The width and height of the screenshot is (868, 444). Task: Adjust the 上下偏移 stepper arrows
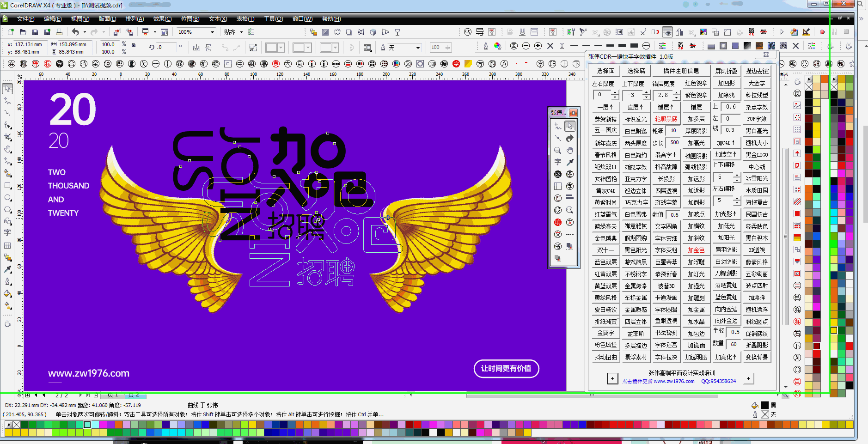click(737, 177)
